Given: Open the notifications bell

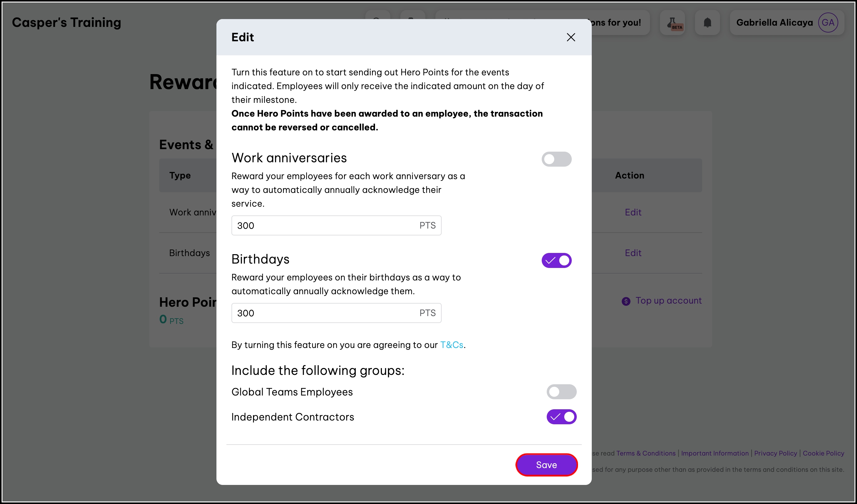Looking at the screenshot, I should [707, 23].
